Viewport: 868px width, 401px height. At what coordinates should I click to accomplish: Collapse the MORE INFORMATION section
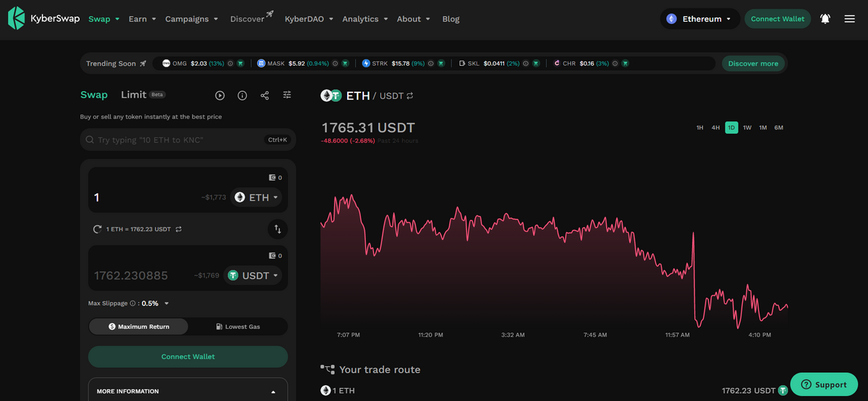[273, 392]
